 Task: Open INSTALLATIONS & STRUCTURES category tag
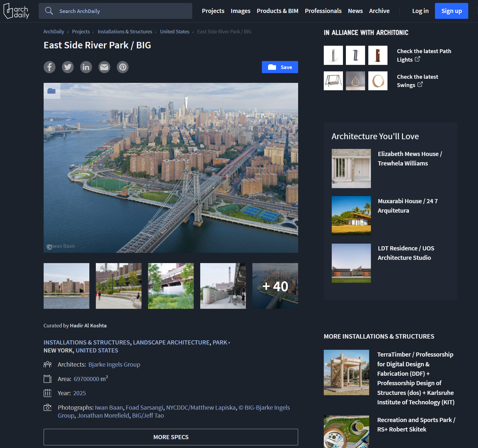pyautogui.click(x=87, y=342)
